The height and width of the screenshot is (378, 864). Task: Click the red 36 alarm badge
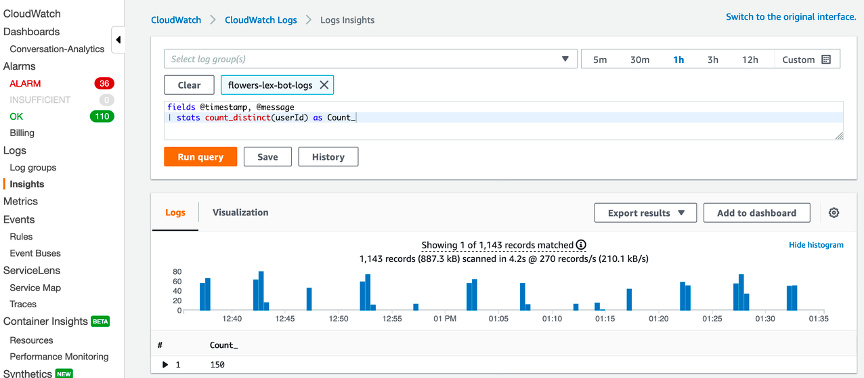(104, 83)
